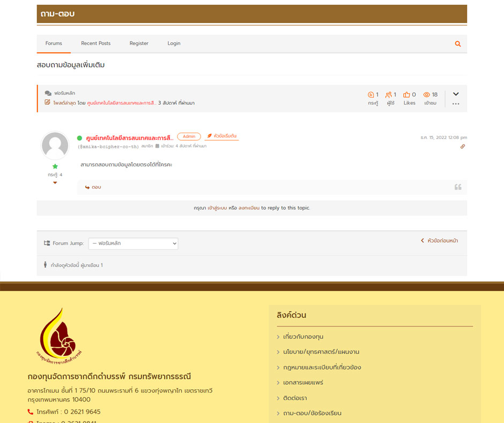The image size is (504, 423).
Task: Click the เข้าสู่ระบบ login link
Action: point(217,208)
